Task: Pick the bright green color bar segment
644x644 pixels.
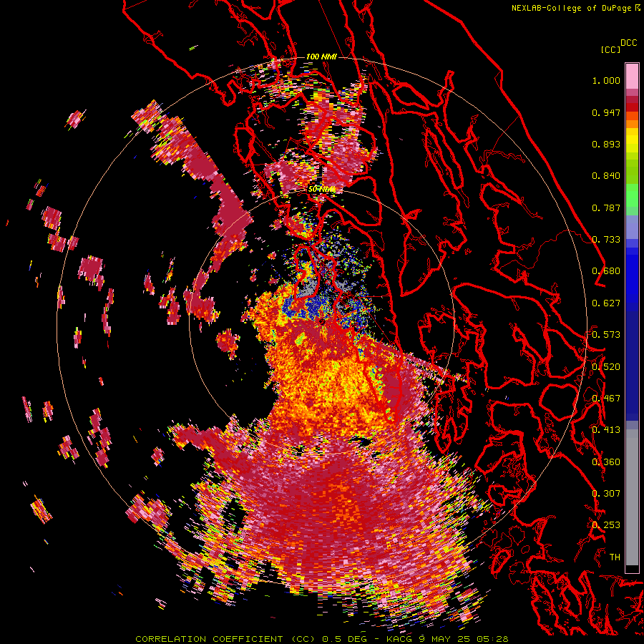Action: click(632, 195)
